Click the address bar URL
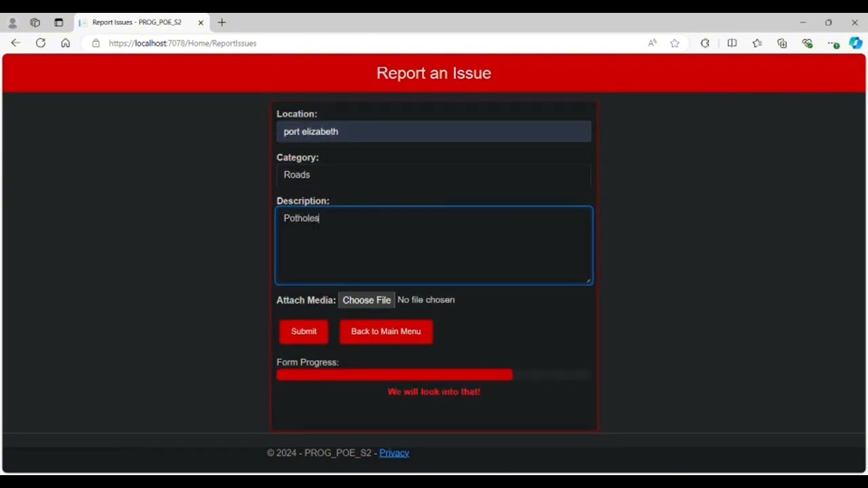This screenshot has width=868, height=488. 182,43
